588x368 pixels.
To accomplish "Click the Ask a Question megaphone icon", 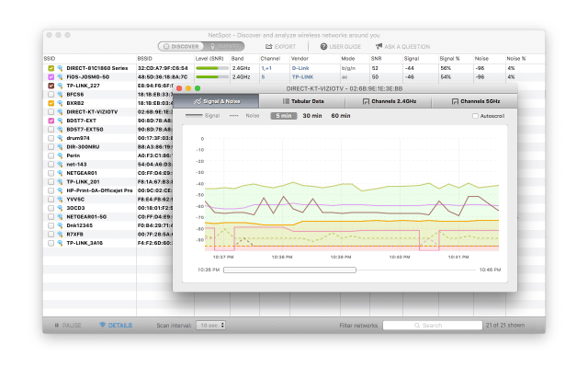I will coord(379,46).
